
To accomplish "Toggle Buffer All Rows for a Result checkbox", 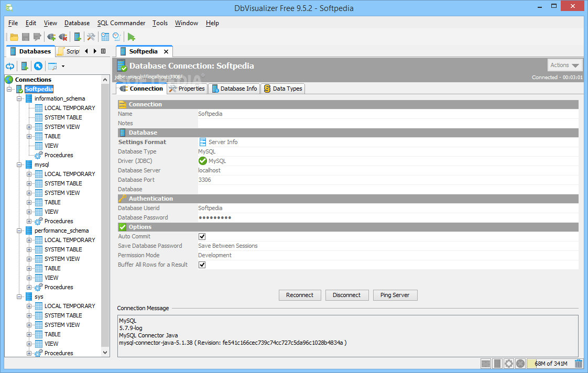I will click(x=202, y=265).
